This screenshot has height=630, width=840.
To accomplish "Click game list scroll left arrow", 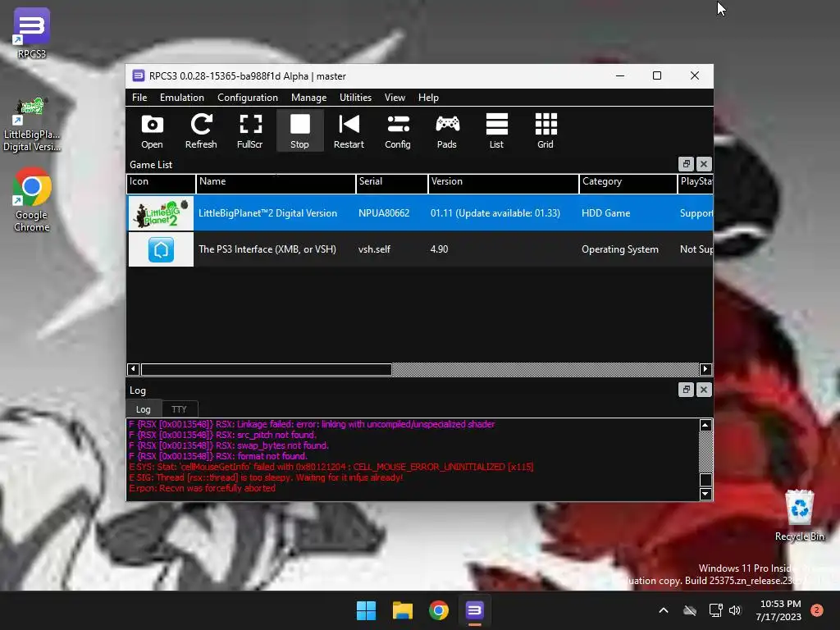I will click(x=133, y=369).
